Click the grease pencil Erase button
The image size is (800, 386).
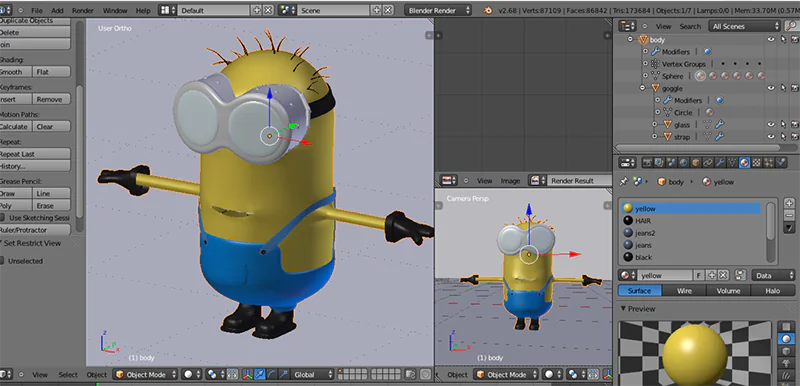(52, 205)
